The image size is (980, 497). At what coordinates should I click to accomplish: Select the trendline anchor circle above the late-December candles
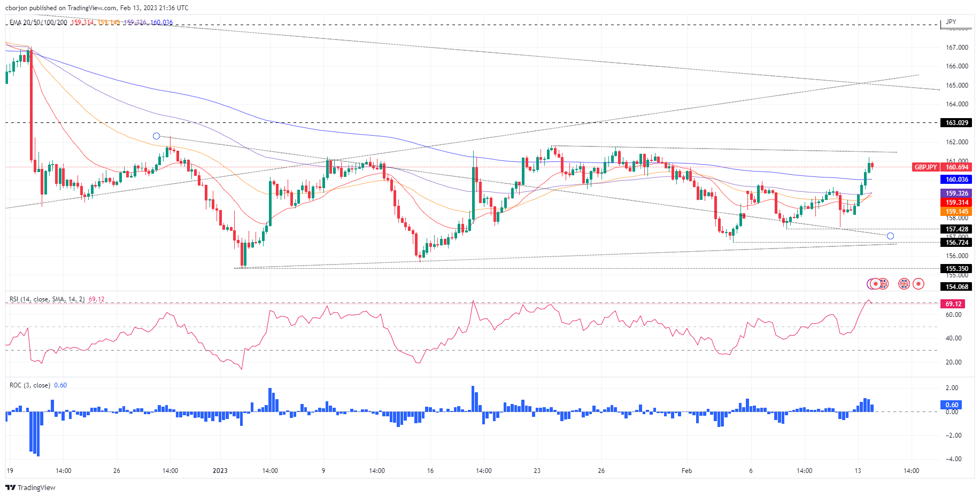click(156, 136)
